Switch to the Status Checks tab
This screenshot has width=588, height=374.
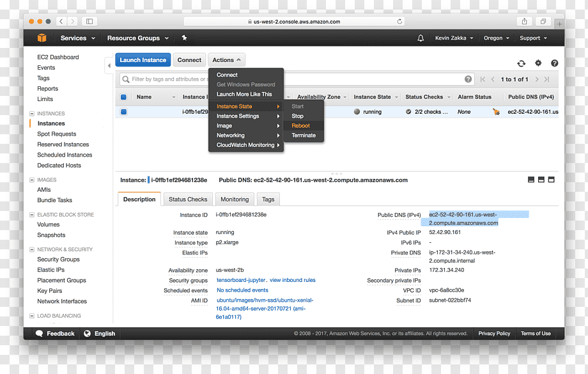pyautogui.click(x=188, y=199)
